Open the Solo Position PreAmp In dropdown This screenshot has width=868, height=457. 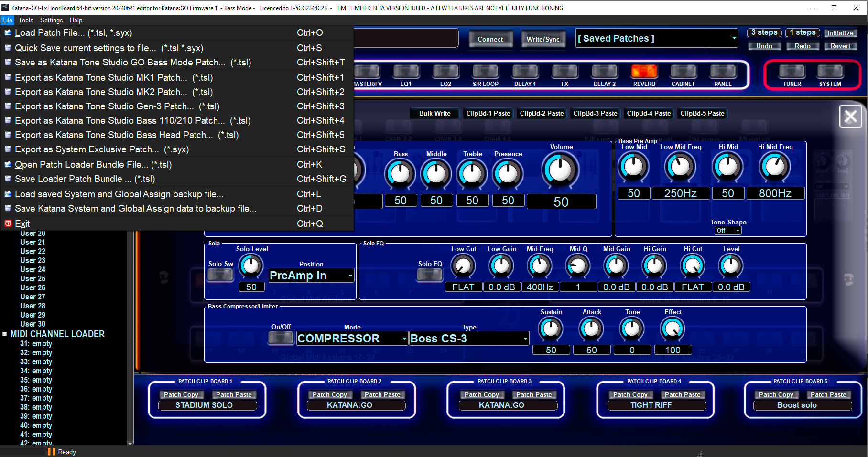(x=312, y=276)
